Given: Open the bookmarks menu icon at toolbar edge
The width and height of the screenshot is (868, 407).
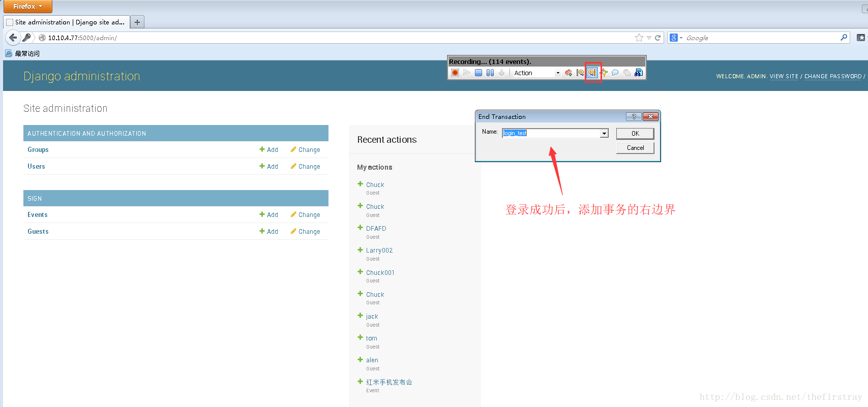Looking at the screenshot, I should [x=861, y=38].
